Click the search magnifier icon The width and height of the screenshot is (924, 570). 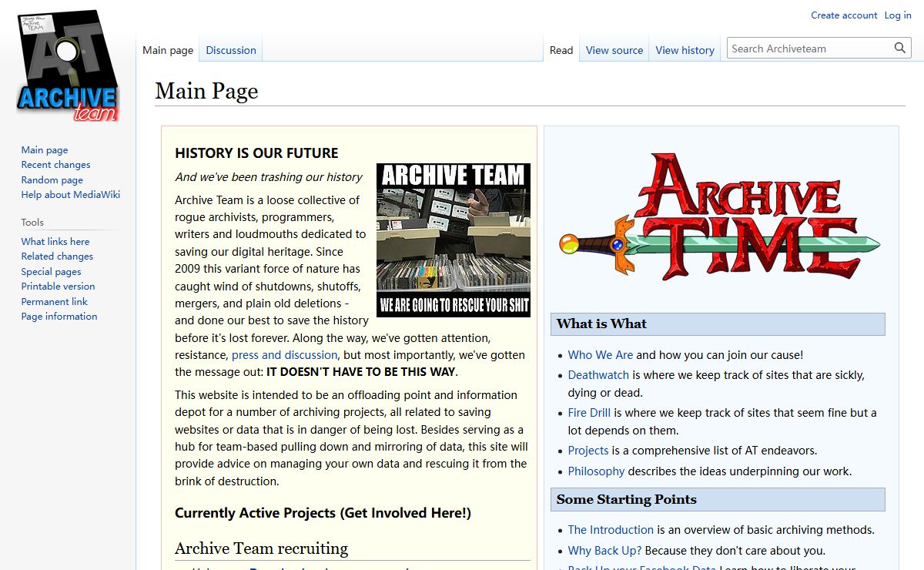[900, 49]
